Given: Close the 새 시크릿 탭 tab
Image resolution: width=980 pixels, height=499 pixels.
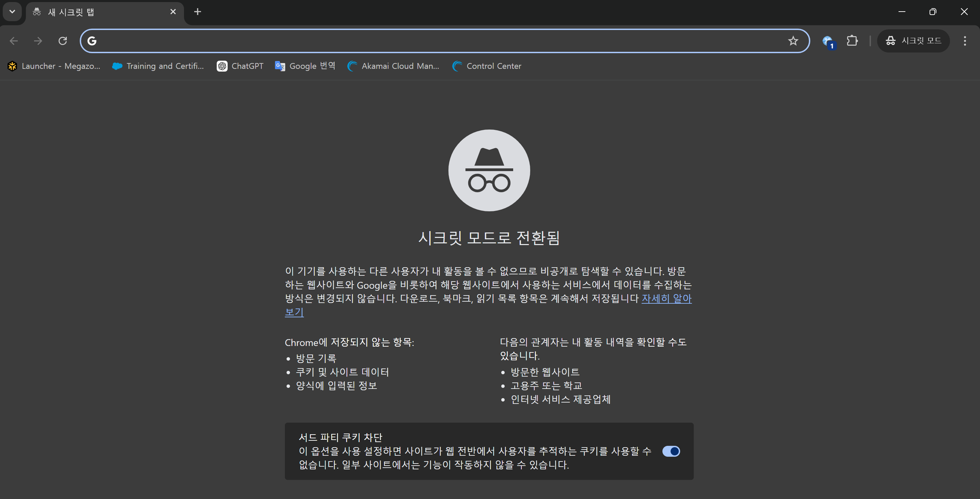Looking at the screenshot, I should pos(173,12).
